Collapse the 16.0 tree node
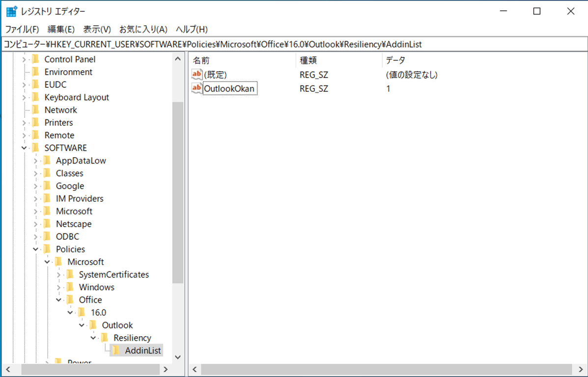The height and width of the screenshot is (377, 588). (71, 313)
